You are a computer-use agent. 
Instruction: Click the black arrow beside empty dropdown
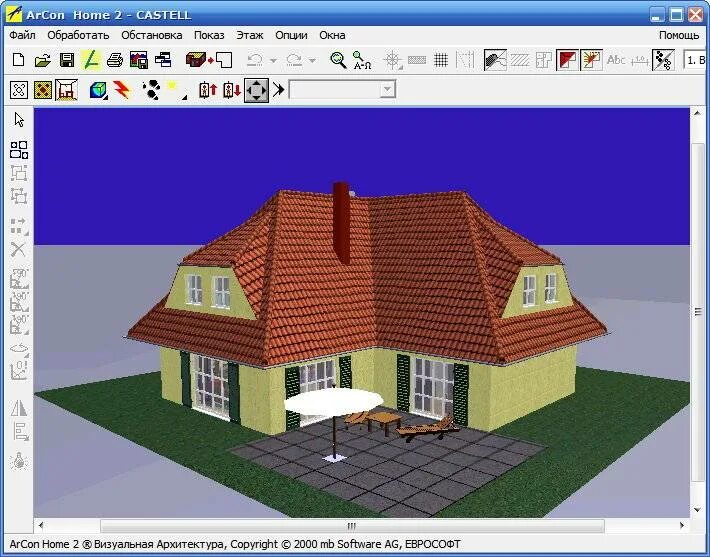pyautogui.click(x=278, y=90)
